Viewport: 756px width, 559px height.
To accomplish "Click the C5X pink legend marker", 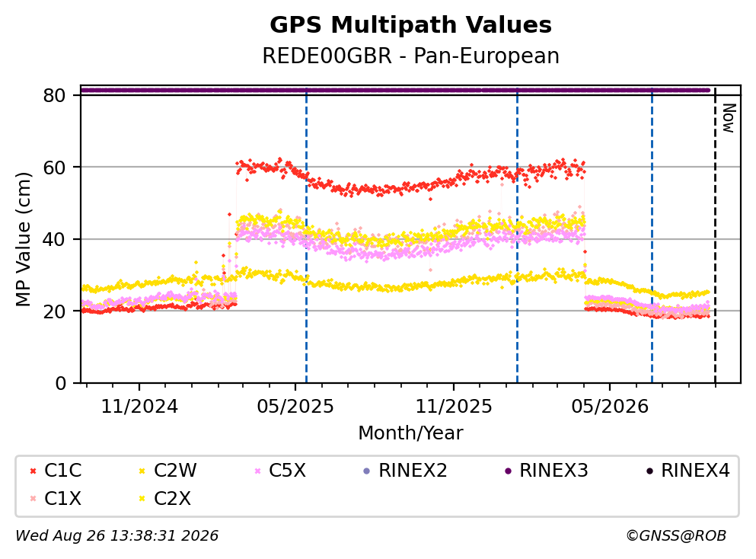I will click(x=257, y=471).
